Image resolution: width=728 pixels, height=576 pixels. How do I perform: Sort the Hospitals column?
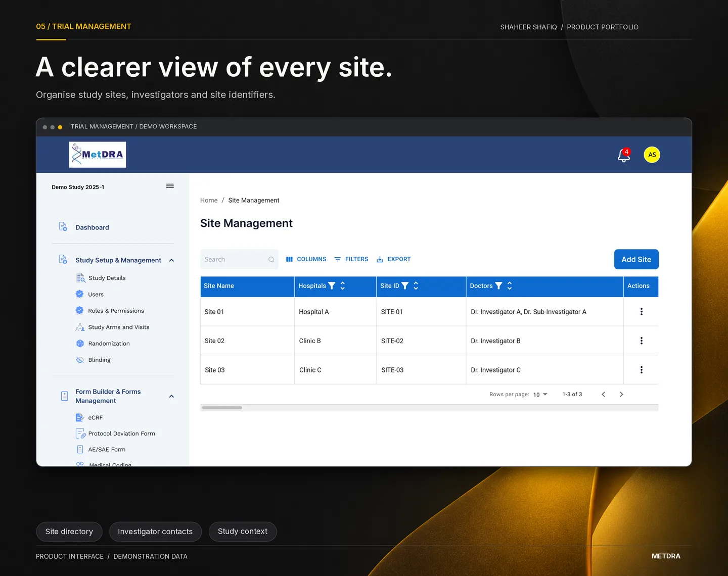coord(343,286)
